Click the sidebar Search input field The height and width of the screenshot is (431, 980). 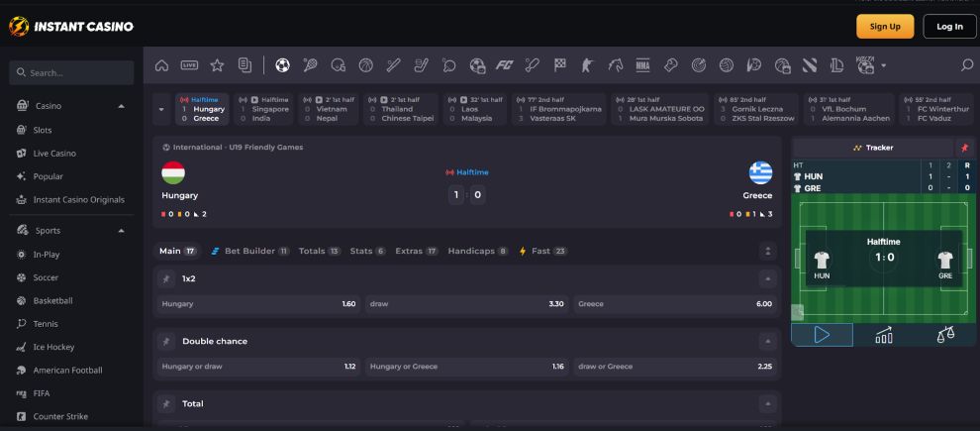point(71,72)
